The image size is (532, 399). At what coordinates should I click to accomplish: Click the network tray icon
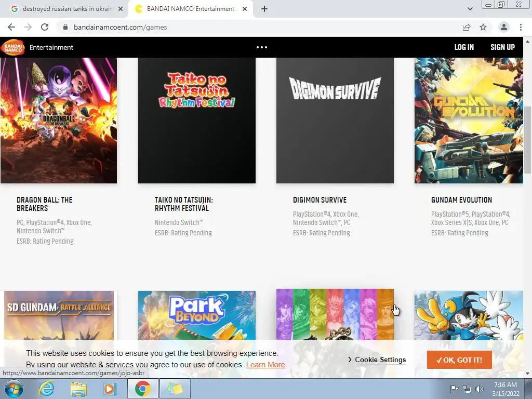tap(467, 389)
